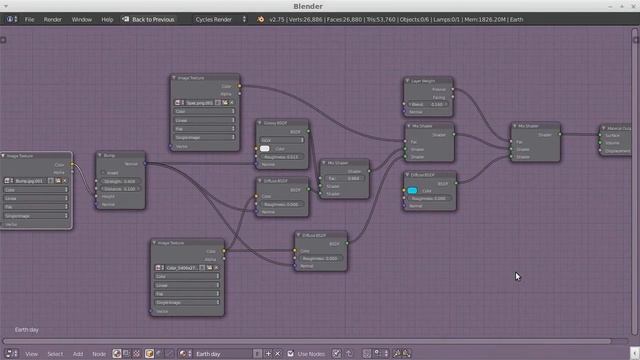Screen dimensions: 640x360
Task: Paste nodes from the clipboard
Action: click(406, 353)
